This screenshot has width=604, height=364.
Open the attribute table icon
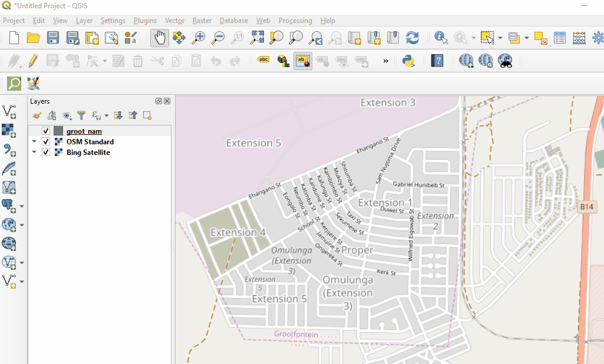pyautogui.click(x=559, y=38)
